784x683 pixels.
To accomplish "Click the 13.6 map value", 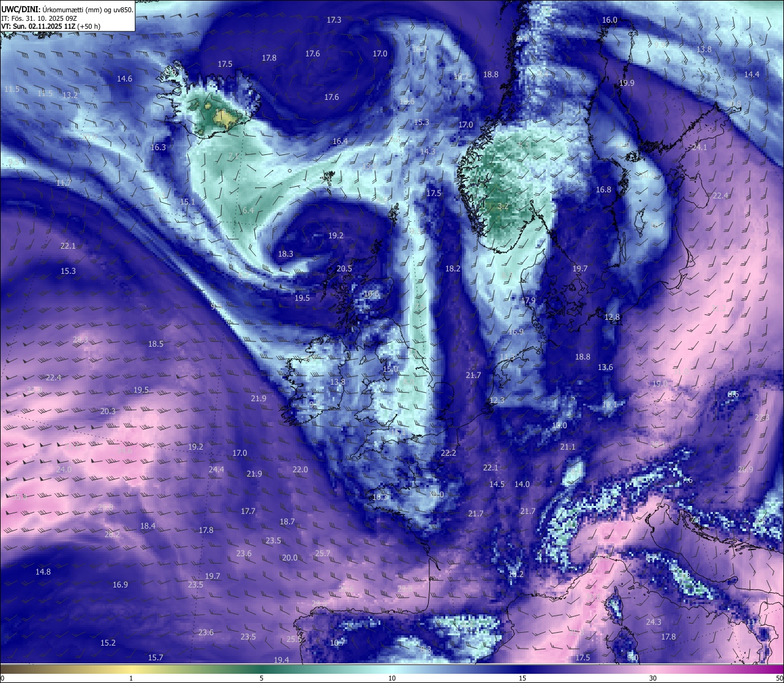I will click(x=605, y=368).
